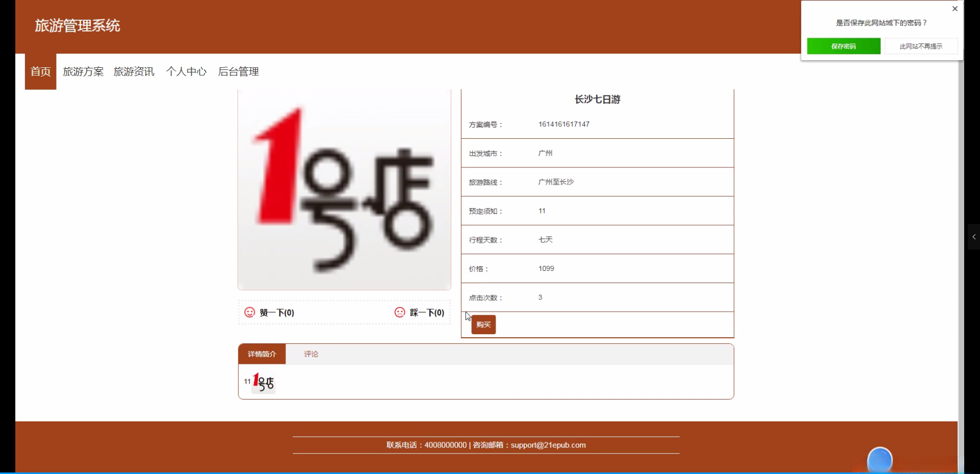The height and width of the screenshot is (474, 980).
Task: Click price value 1099
Action: tap(546, 268)
